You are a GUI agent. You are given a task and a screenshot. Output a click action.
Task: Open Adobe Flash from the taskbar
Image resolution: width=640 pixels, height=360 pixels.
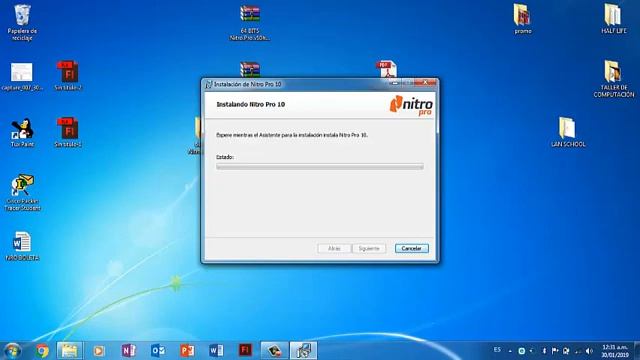tap(245, 351)
